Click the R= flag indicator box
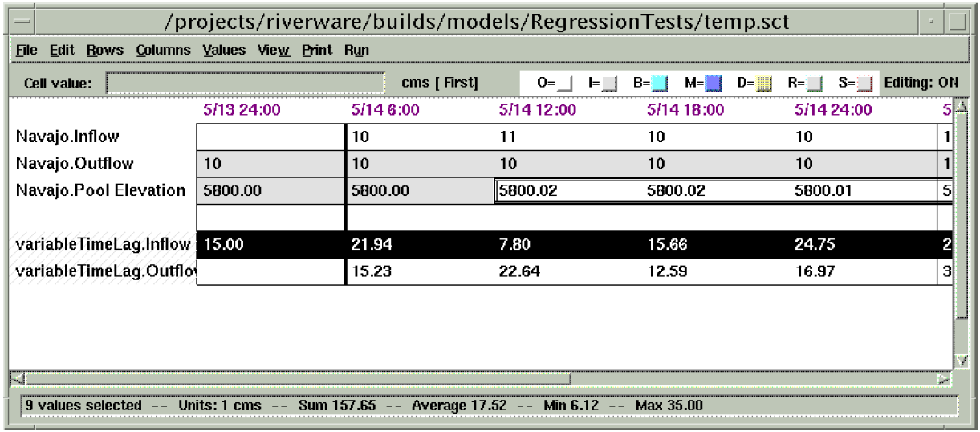This screenshot has height=432, width=980. [x=815, y=83]
